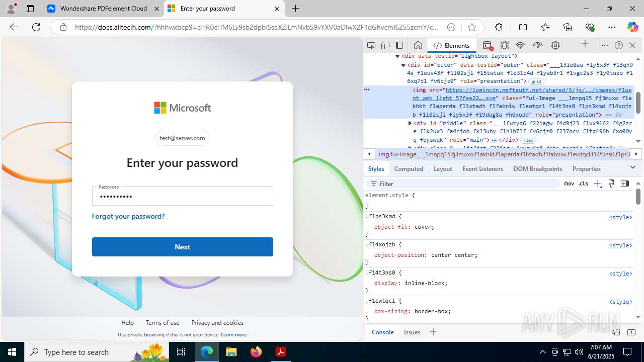Screen dimensions: 644x362
Task: Switch to the Computed tab
Action: click(409, 169)
